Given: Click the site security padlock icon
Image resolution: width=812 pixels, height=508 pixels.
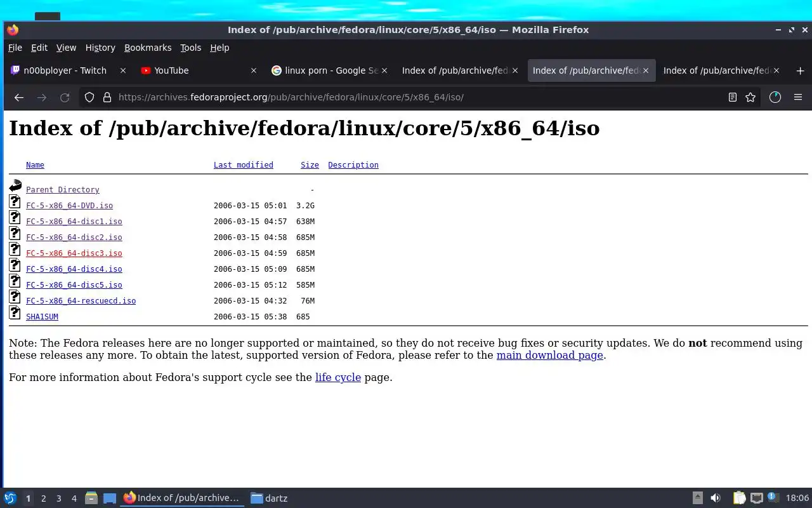Looking at the screenshot, I should [x=107, y=97].
